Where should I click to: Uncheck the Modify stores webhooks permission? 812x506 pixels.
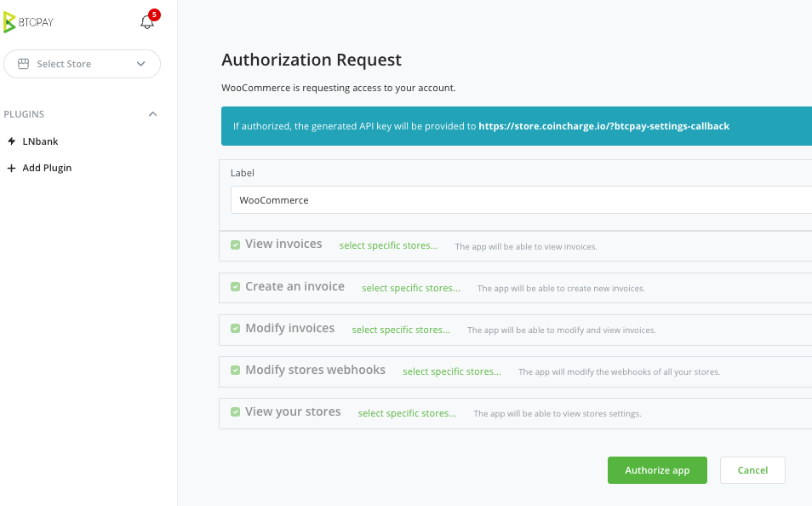click(235, 371)
